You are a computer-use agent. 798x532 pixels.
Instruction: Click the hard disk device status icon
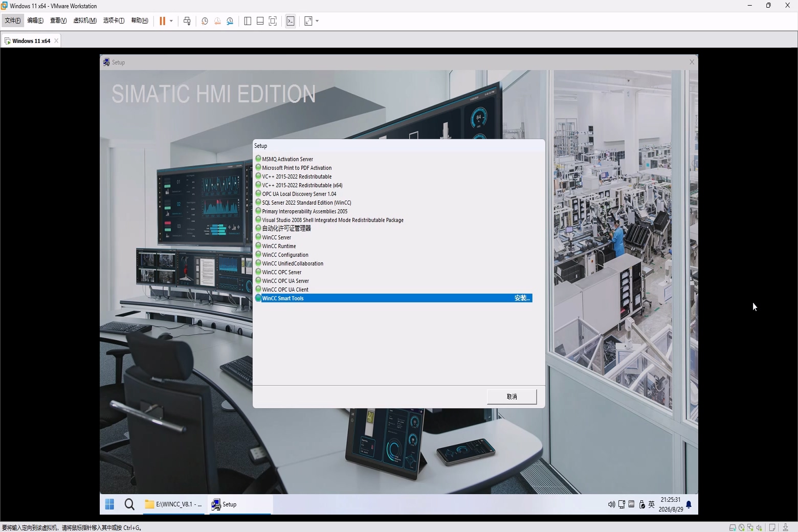pyautogui.click(x=733, y=527)
